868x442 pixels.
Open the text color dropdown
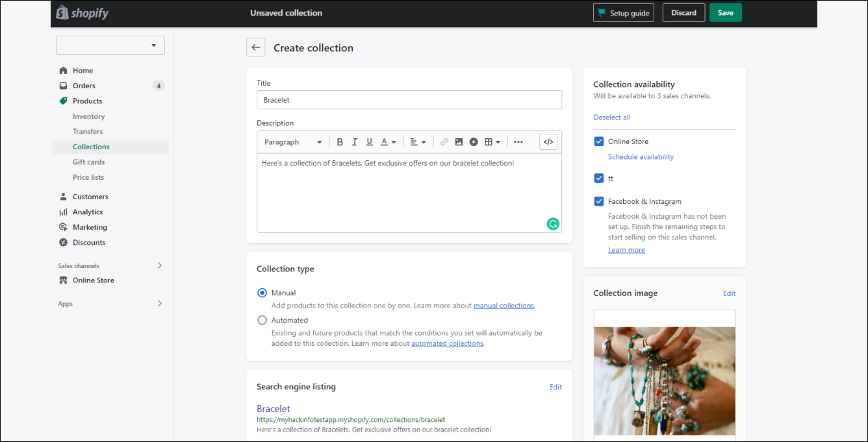[x=388, y=142]
